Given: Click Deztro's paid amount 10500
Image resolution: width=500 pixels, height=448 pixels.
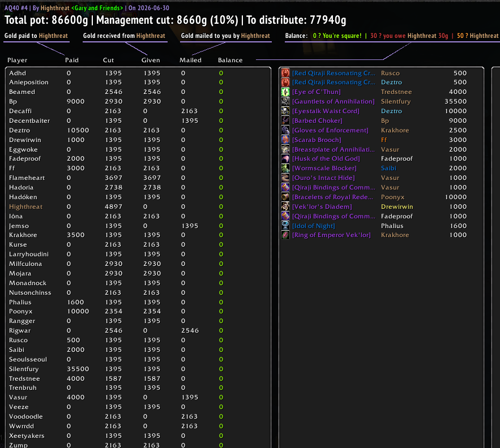Looking at the screenshot, I should click(x=78, y=130).
